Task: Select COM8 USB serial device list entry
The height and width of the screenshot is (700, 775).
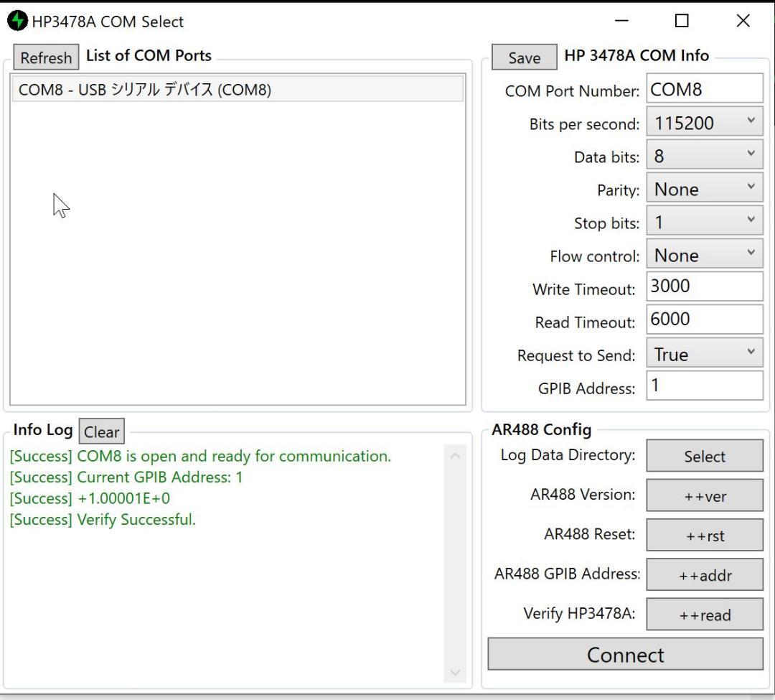Action: point(237,90)
